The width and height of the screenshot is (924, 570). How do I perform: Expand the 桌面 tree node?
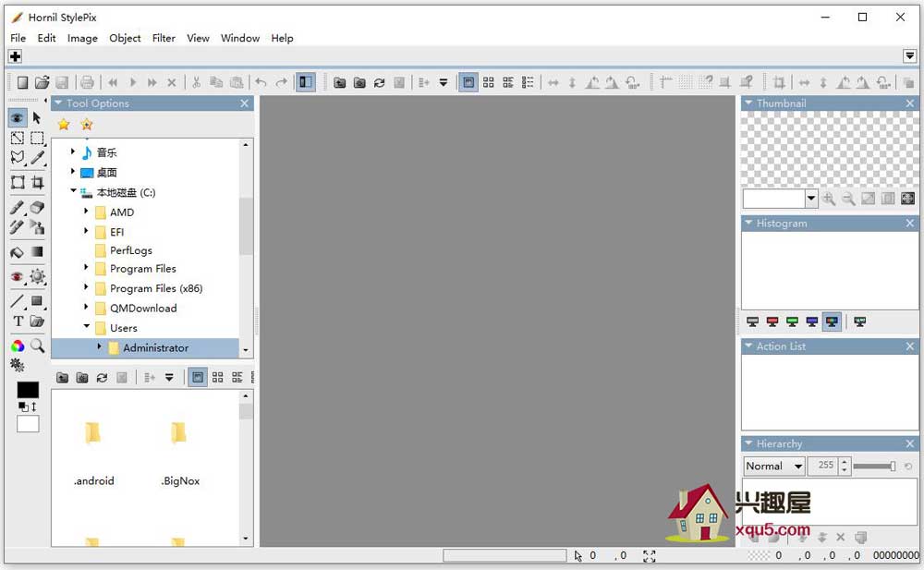(x=72, y=172)
